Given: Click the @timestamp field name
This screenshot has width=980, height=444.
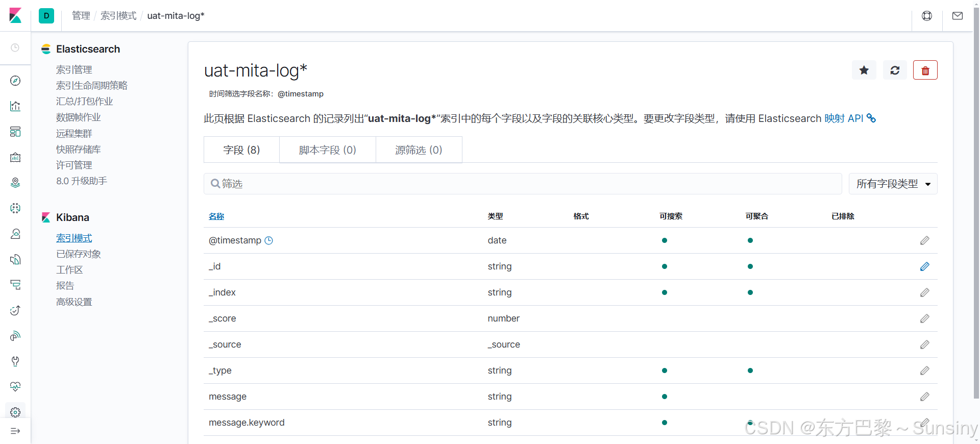Looking at the screenshot, I should [x=235, y=240].
